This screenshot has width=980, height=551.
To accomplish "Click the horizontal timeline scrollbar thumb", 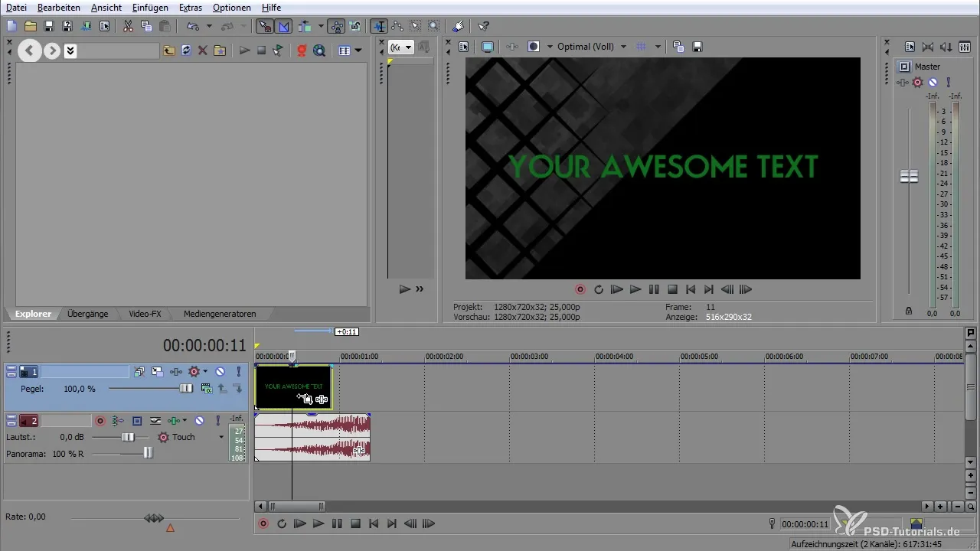I will point(296,507).
